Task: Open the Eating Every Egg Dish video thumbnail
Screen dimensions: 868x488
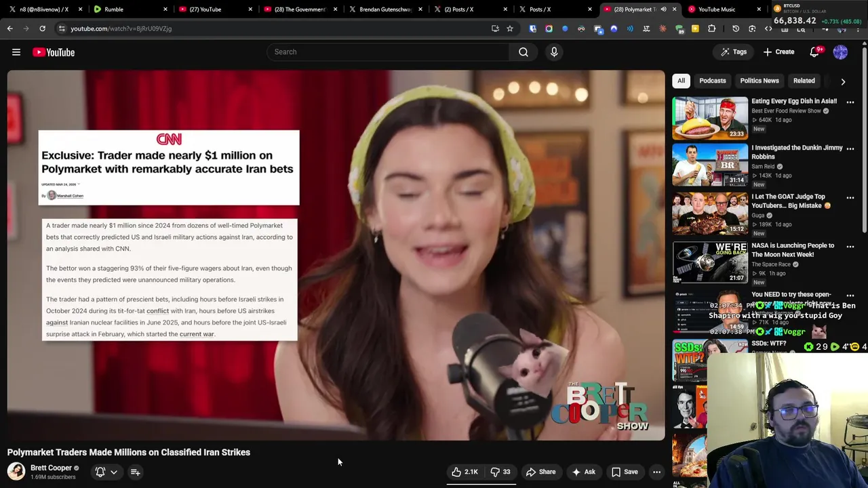Action: click(x=710, y=118)
